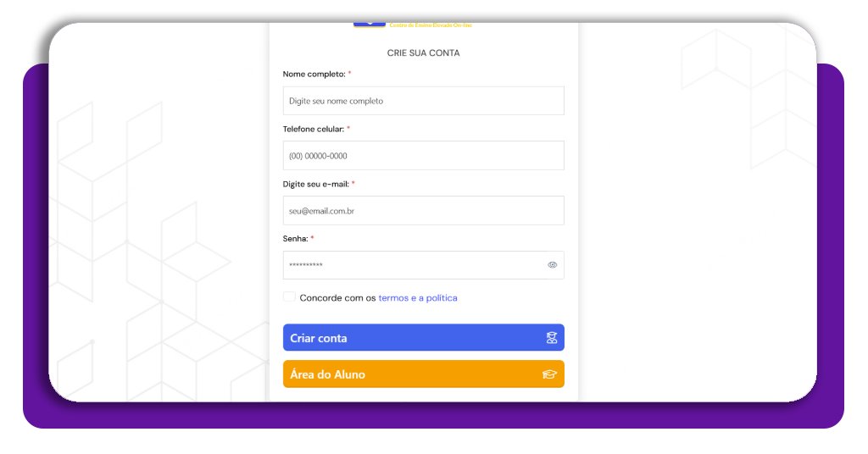Click the 'Digite seu e-mail:' label
Viewport: 868px width, 454px height.
pos(315,184)
